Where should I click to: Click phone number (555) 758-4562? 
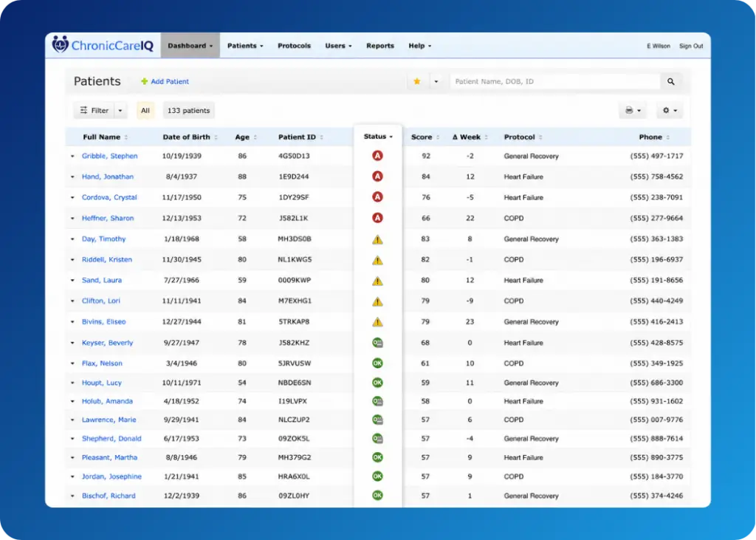click(656, 177)
